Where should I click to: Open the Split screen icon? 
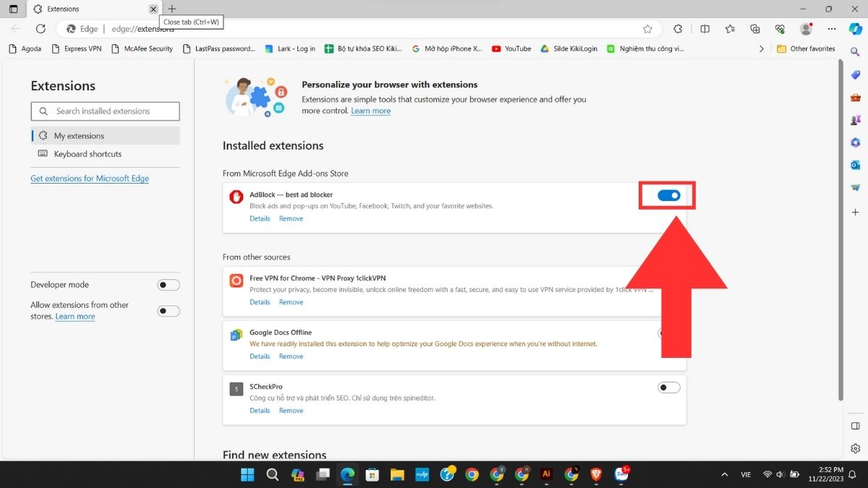[706, 29]
